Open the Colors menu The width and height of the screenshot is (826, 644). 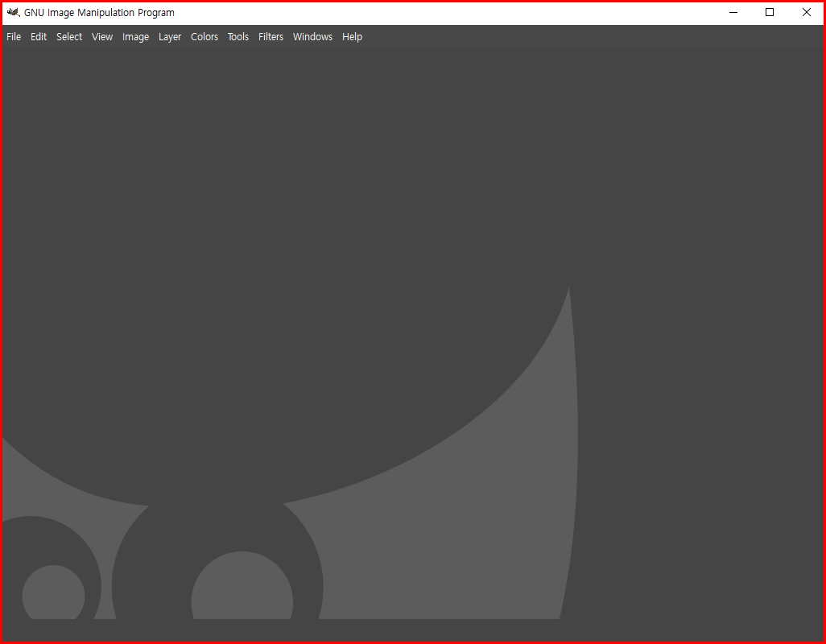point(204,37)
